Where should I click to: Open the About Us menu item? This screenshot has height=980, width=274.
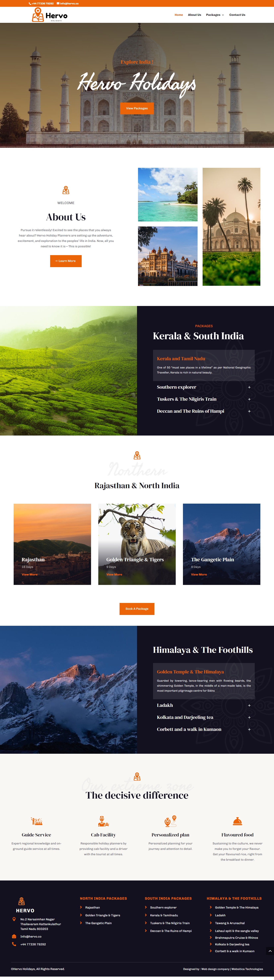click(x=194, y=15)
